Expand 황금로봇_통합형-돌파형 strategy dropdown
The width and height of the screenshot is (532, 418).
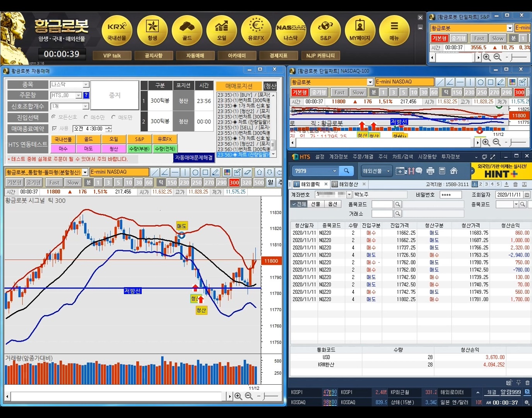(x=85, y=172)
